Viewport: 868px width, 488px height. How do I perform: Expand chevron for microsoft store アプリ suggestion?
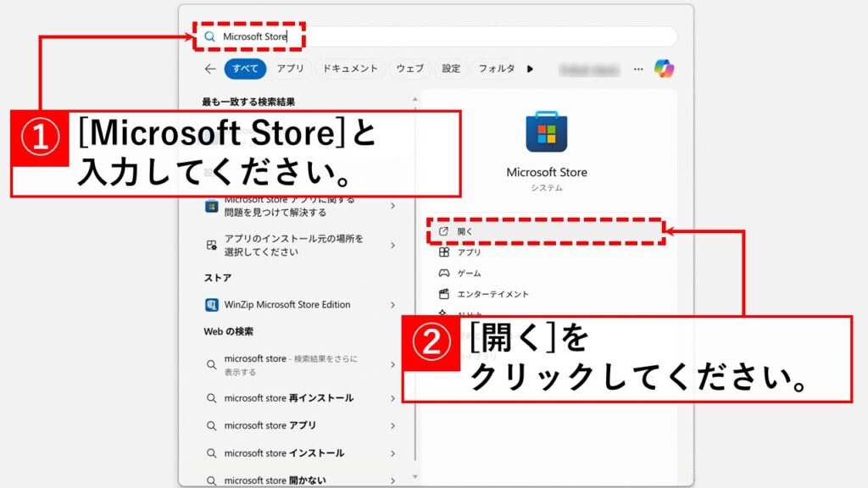pos(393,426)
